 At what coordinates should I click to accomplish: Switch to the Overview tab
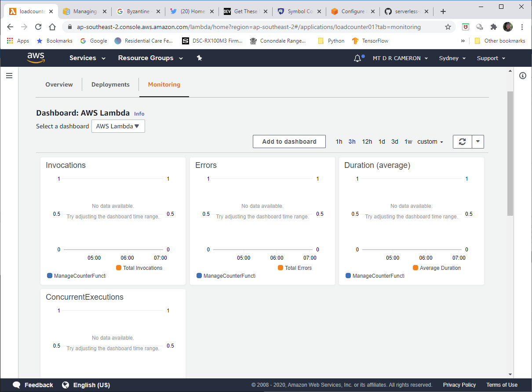pyautogui.click(x=59, y=84)
